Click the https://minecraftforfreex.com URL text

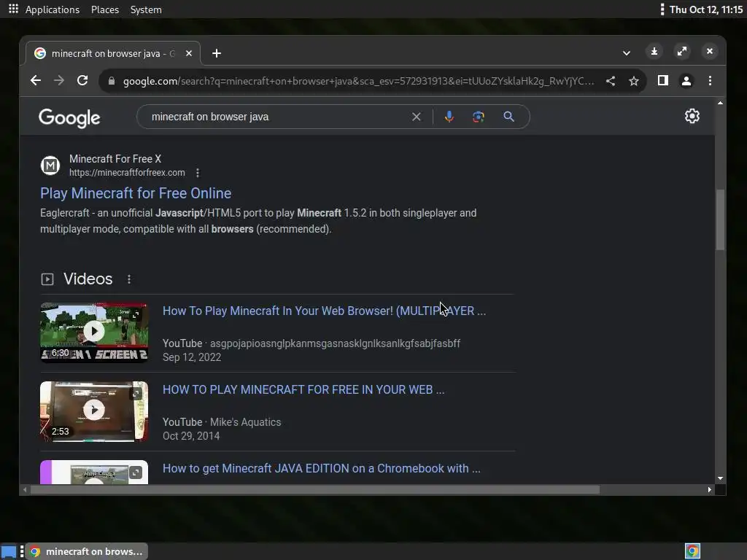pos(127,172)
